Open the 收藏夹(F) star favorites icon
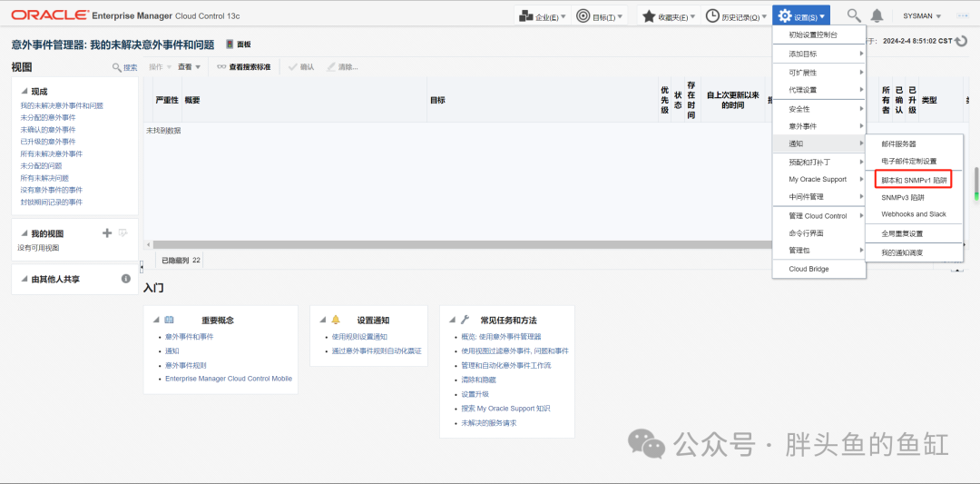Viewport: 980px width, 484px height. click(649, 16)
